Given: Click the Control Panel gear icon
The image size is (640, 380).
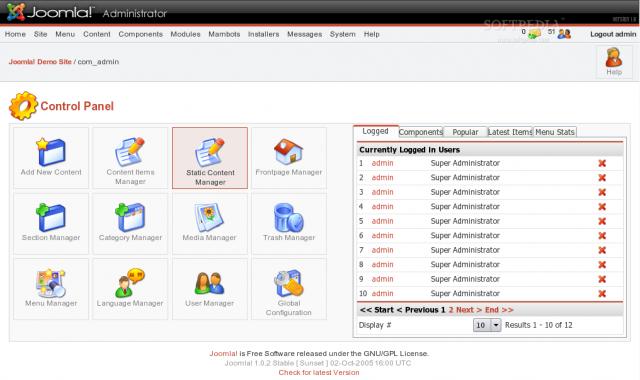Looking at the screenshot, I should point(23,106).
